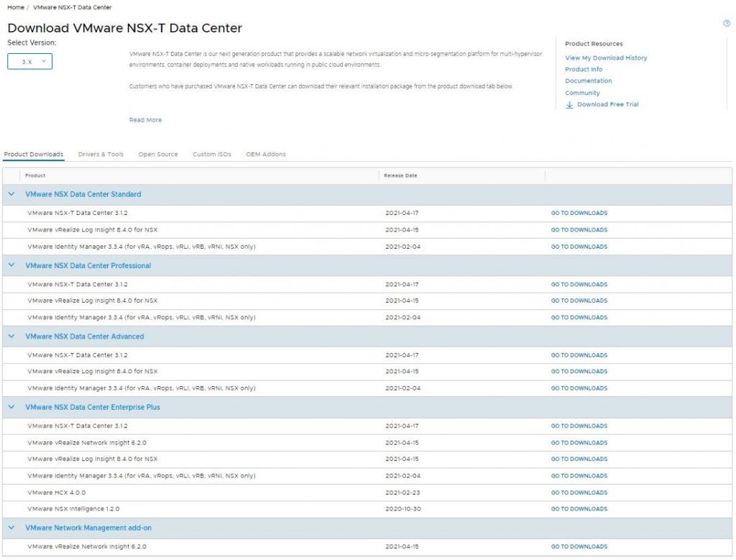Go to downloads for NSX-T 3.1.2 under Enterprise Plus

tap(579, 426)
